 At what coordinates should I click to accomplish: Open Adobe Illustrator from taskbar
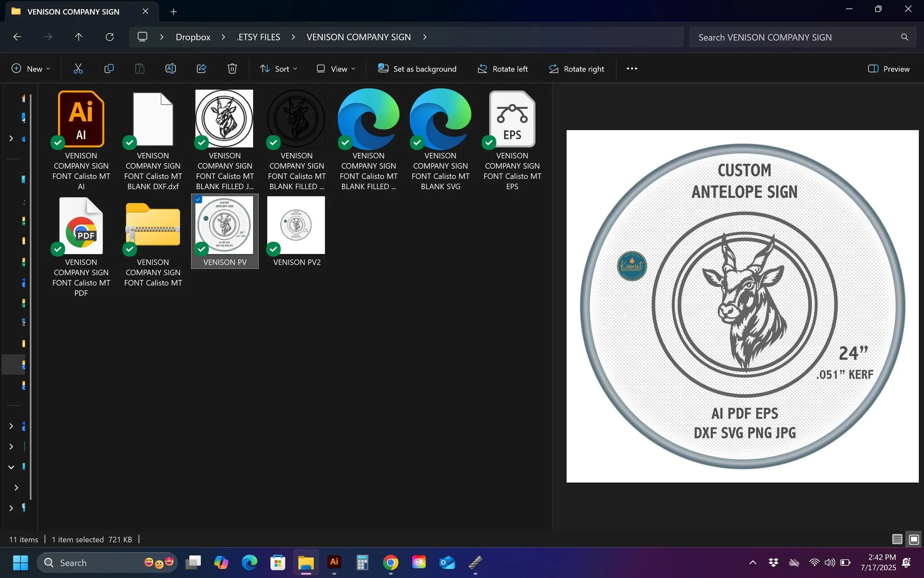tap(334, 562)
